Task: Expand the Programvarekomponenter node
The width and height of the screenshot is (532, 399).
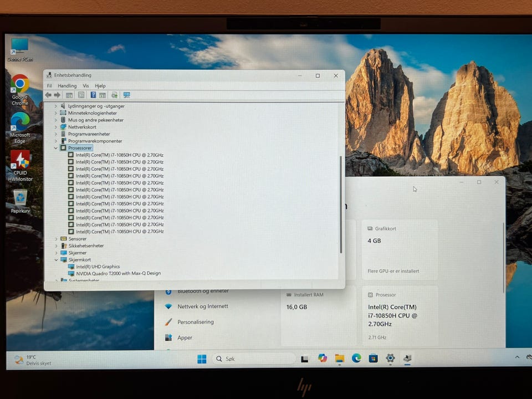Action: click(x=56, y=141)
